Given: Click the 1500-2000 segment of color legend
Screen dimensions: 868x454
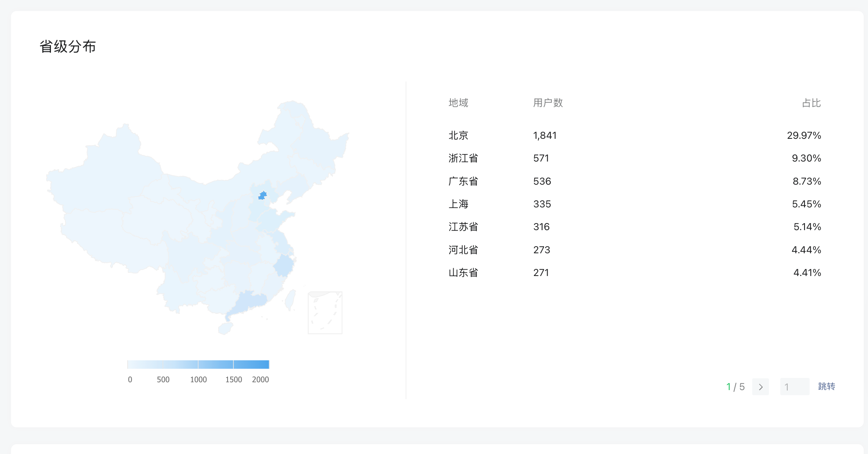Looking at the screenshot, I should pos(251,365).
